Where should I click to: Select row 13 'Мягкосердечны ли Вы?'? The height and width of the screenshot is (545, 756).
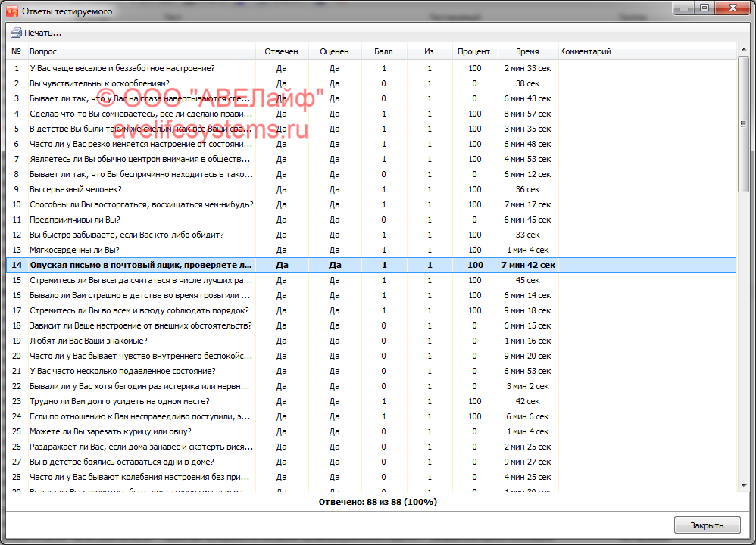point(74,250)
